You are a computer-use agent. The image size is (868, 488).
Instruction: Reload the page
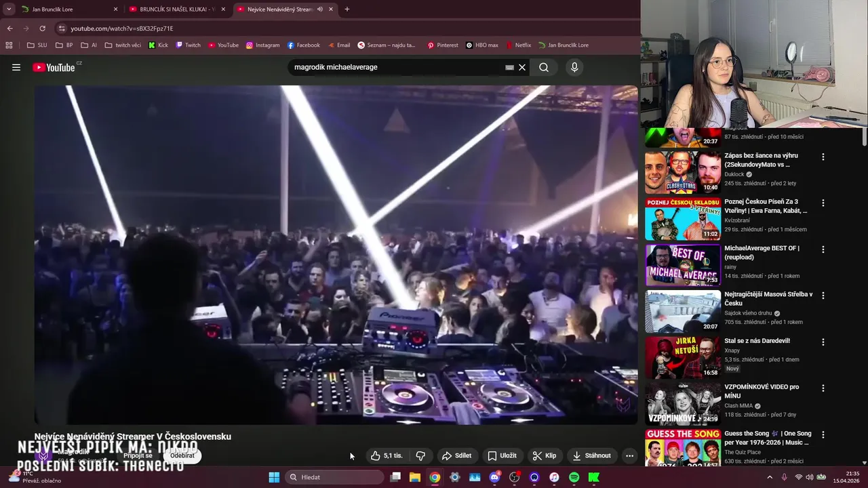point(42,28)
